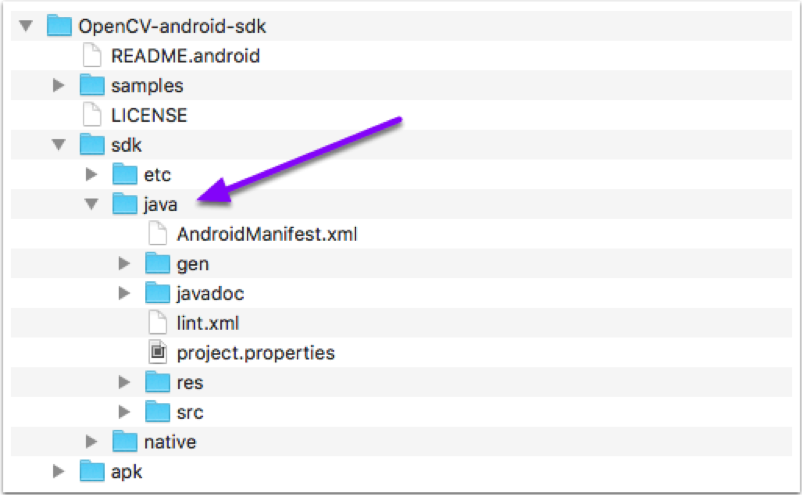The height and width of the screenshot is (495, 802).
Task: Click the res folder icon
Action: point(158,381)
